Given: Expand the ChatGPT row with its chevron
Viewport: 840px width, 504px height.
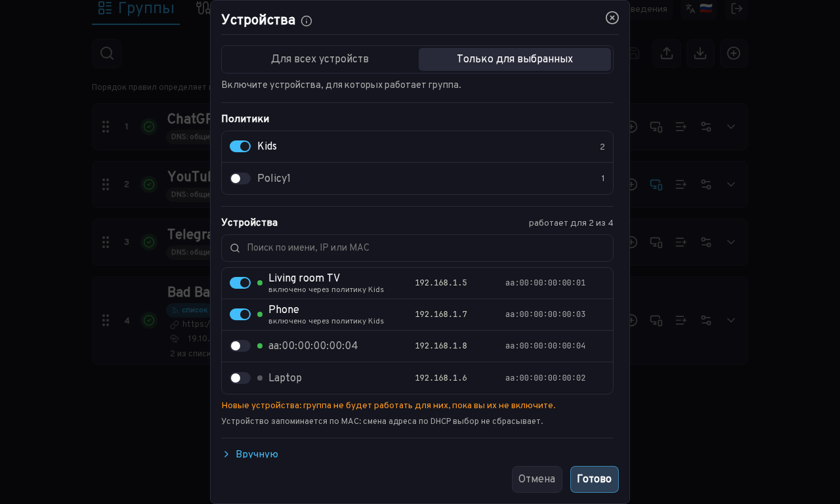Looking at the screenshot, I should point(731,127).
